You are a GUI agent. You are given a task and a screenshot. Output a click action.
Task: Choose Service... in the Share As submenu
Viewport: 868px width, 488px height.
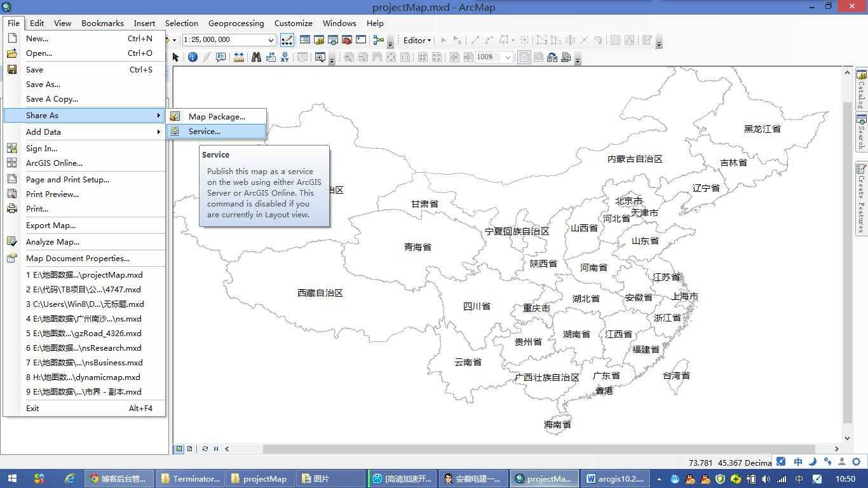216,131
